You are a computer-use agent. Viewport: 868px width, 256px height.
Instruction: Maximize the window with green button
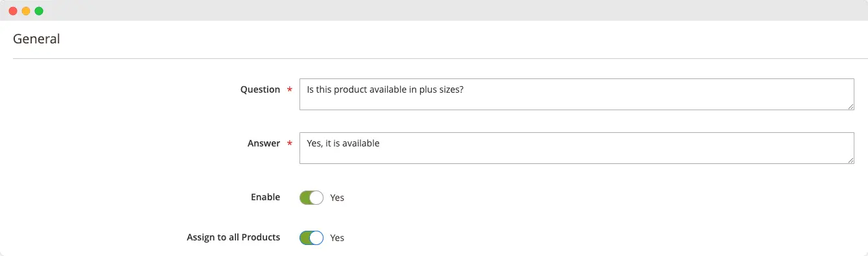tap(39, 11)
